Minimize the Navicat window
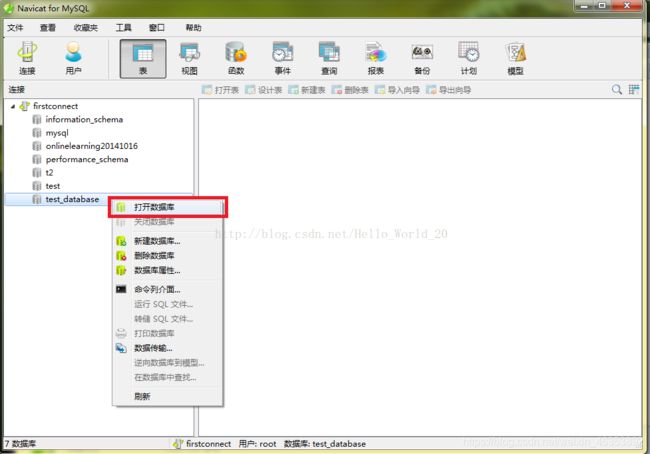Viewport: 650px width, 454px height. click(585, 6)
